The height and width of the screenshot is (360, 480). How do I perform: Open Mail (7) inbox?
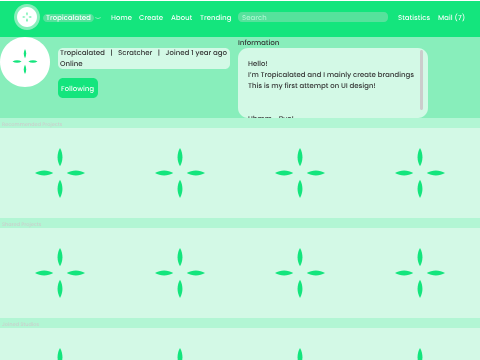point(451,18)
